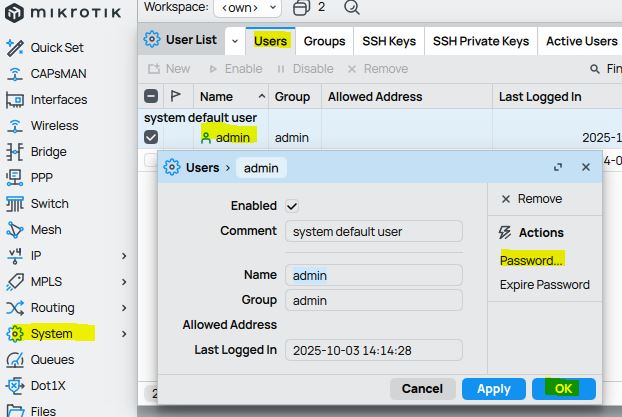Open the Queues section
622x417 pixels.
[52, 360]
